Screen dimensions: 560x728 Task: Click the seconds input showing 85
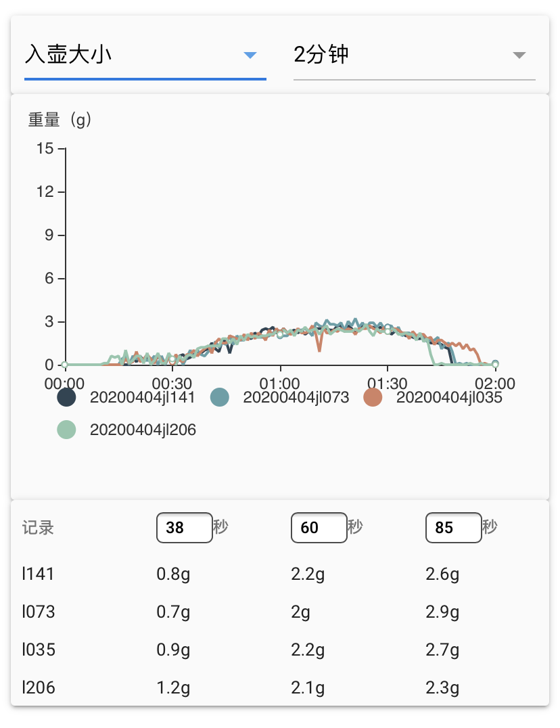(453, 528)
